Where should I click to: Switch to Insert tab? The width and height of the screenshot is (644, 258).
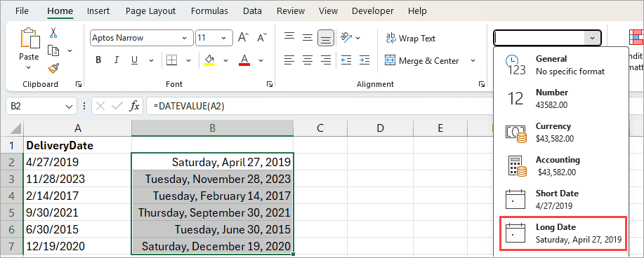click(x=98, y=11)
